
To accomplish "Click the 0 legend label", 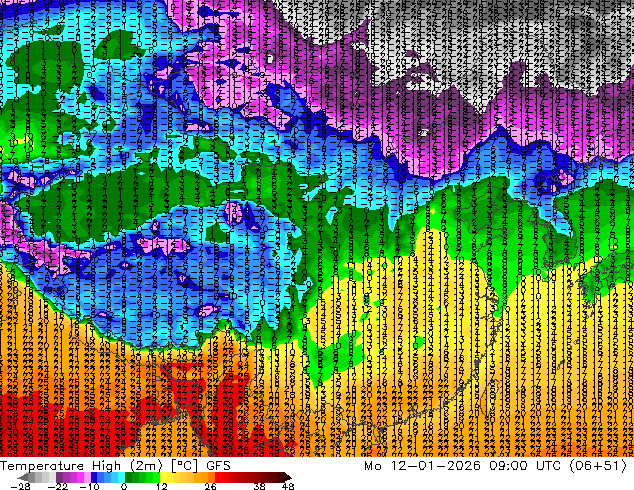I will (x=124, y=486).
